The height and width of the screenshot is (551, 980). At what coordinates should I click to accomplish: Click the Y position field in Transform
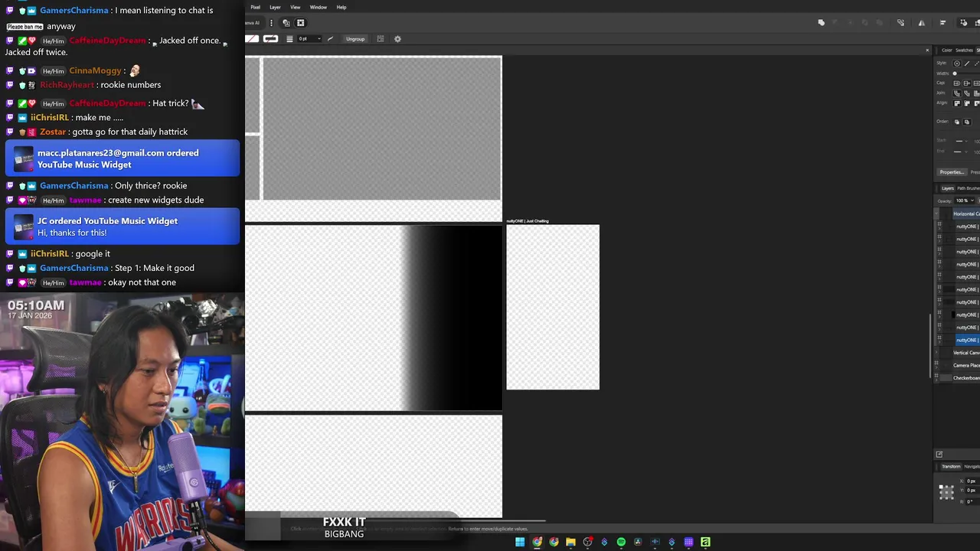click(971, 491)
